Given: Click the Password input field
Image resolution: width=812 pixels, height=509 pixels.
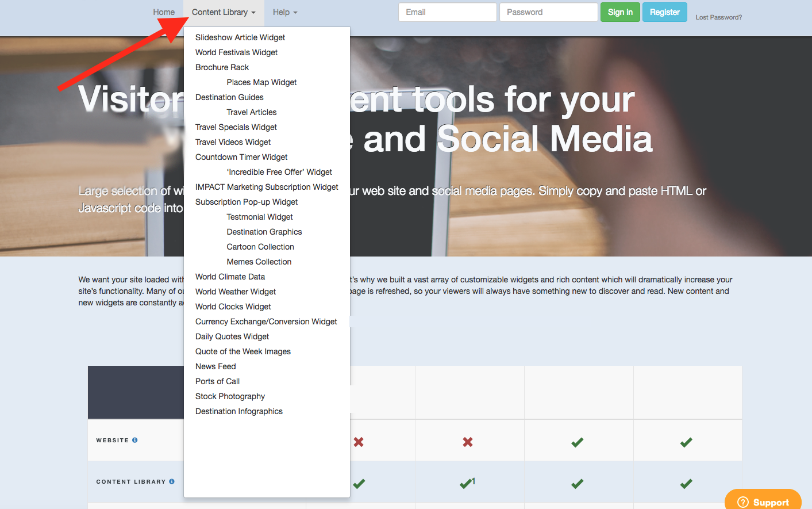Looking at the screenshot, I should [x=549, y=12].
